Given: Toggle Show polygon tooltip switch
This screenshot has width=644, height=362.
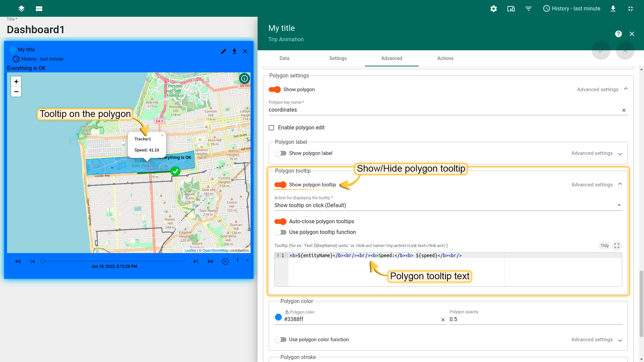Looking at the screenshot, I should tap(280, 185).
